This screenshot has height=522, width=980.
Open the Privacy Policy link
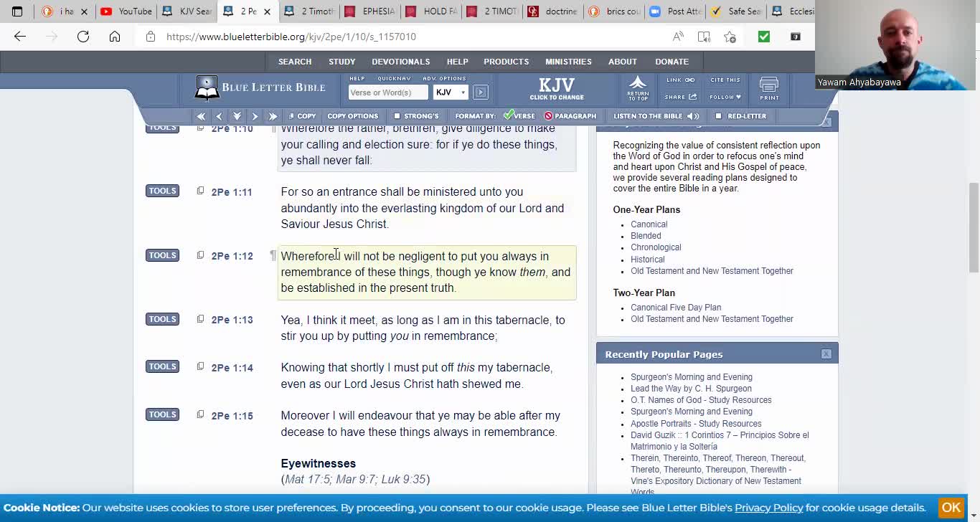[x=768, y=508]
